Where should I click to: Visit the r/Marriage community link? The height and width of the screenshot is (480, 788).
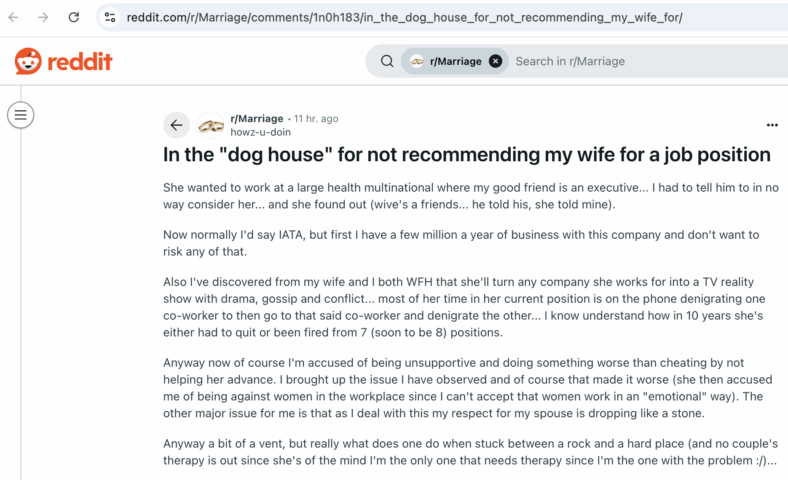tap(257, 119)
